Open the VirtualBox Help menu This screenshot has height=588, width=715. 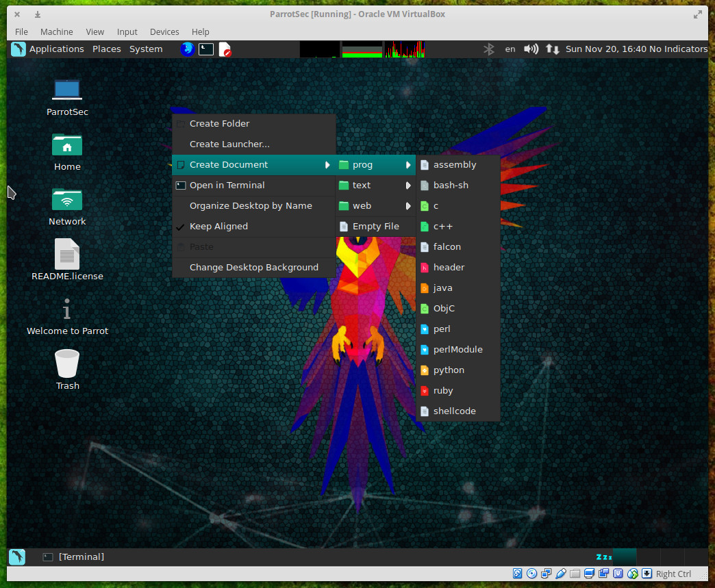tap(200, 32)
